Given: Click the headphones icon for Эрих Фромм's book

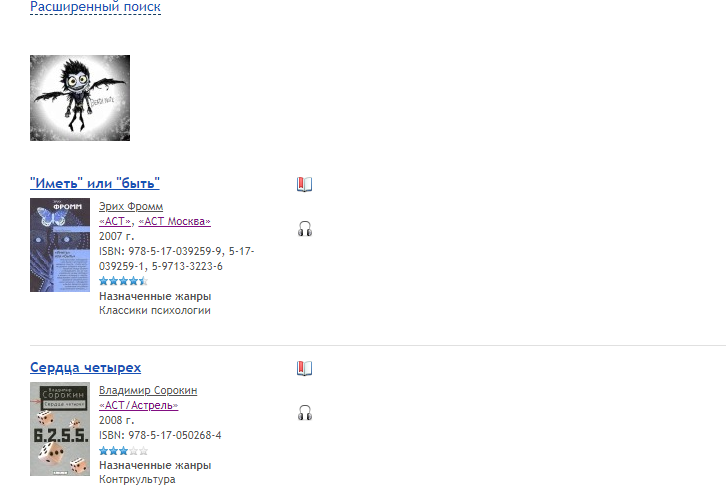Looking at the screenshot, I should 305,229.
